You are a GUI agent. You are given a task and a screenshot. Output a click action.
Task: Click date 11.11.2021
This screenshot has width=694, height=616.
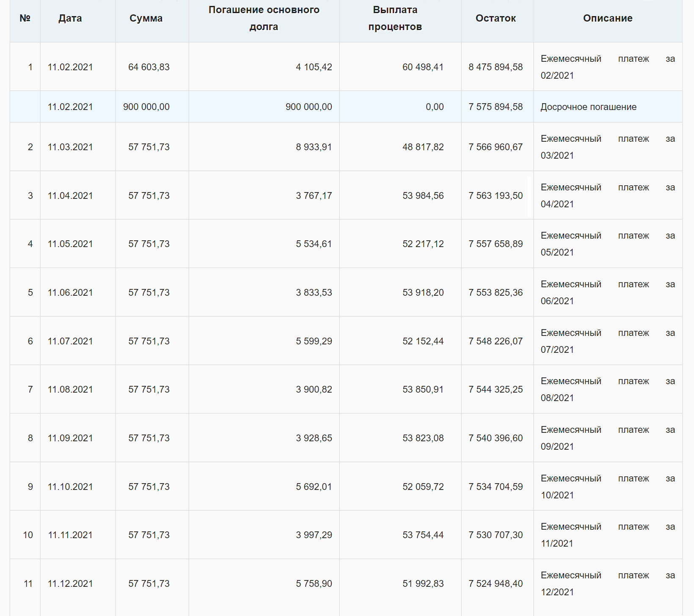[70, 535]
